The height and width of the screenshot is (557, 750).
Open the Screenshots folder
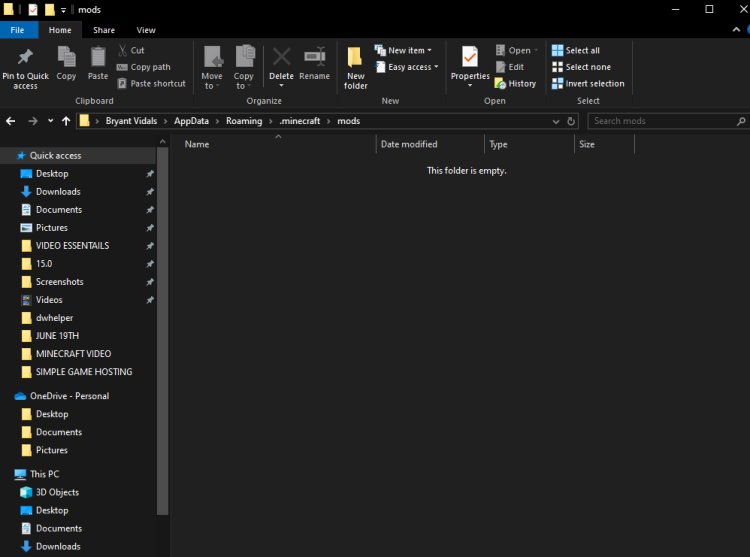click(x=59, y=282)
